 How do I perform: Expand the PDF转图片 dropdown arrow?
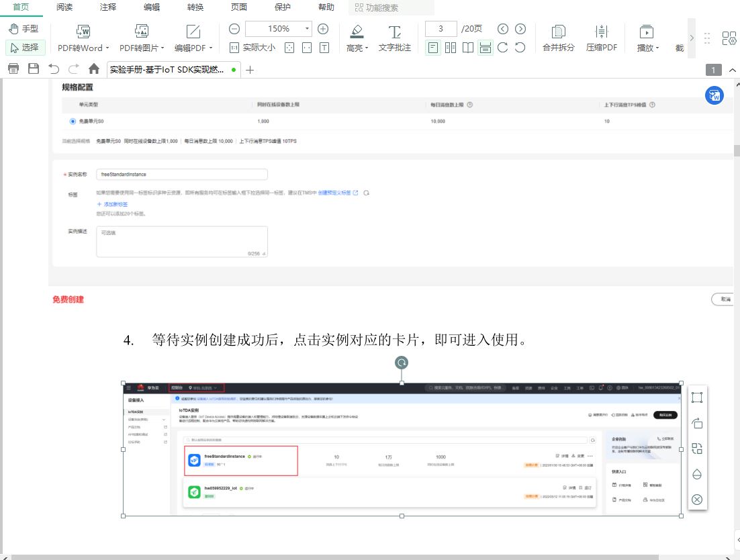(163, 48)
